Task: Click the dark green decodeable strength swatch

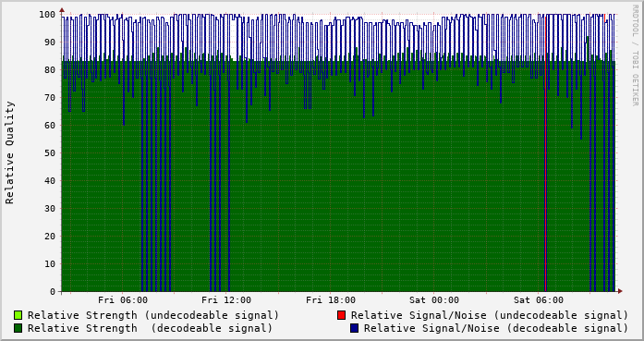Action: (x=18, y=328)
